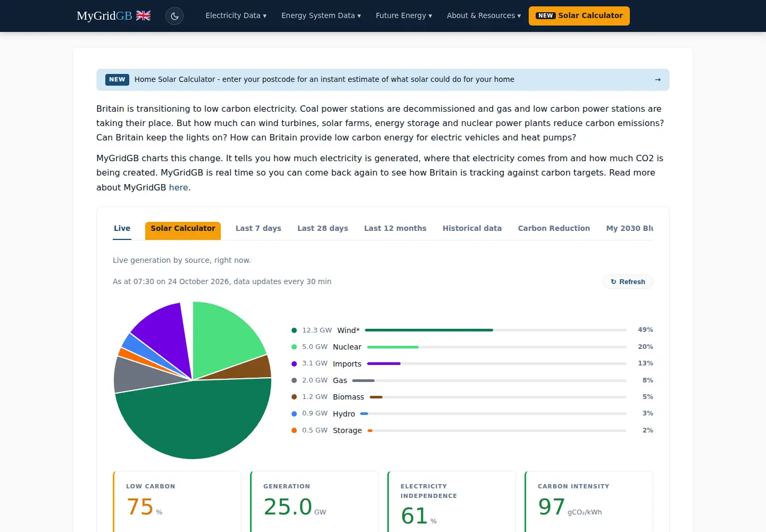Click the Low Carbon 75% card
This screenshot has width=766, height=532.
tap(177, 501)
